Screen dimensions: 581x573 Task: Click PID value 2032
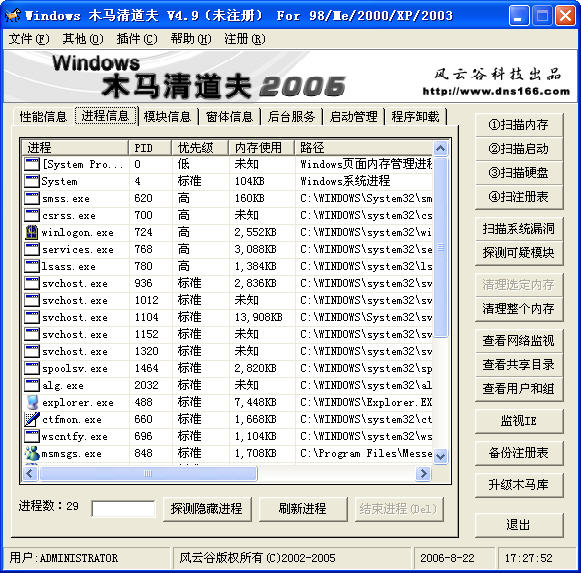point(146,385)
